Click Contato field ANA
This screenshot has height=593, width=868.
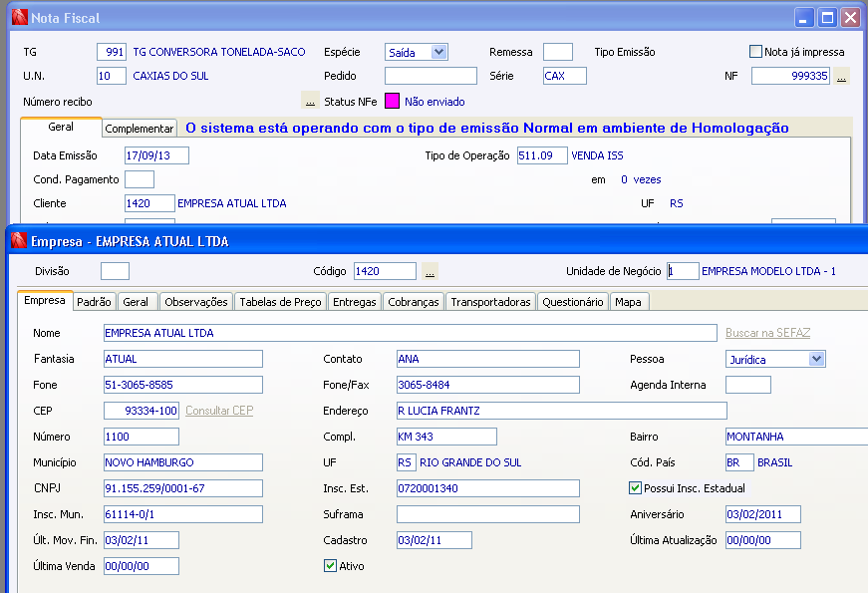[488, 359]
